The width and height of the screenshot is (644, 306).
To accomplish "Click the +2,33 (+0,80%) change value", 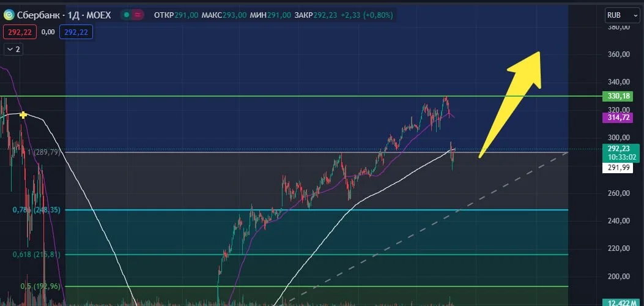I will (366, 15).
